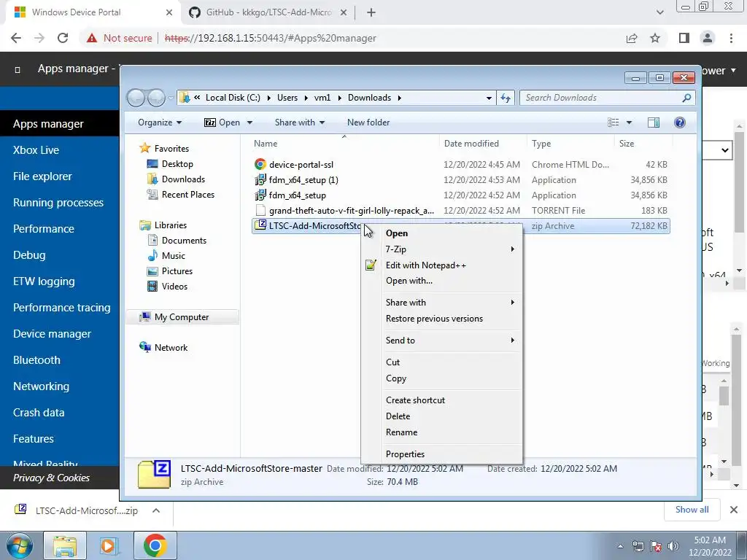The width and height of the screenshot is (747, 560).
Task: Select Create shortcut
Action: (x=415, y=400)
